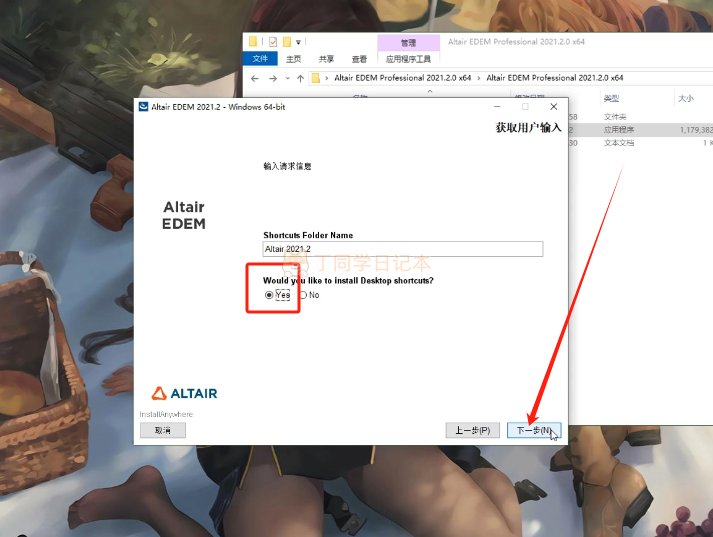Click the installer title bar app icon
713x537 pixels.
pos(143,106)
